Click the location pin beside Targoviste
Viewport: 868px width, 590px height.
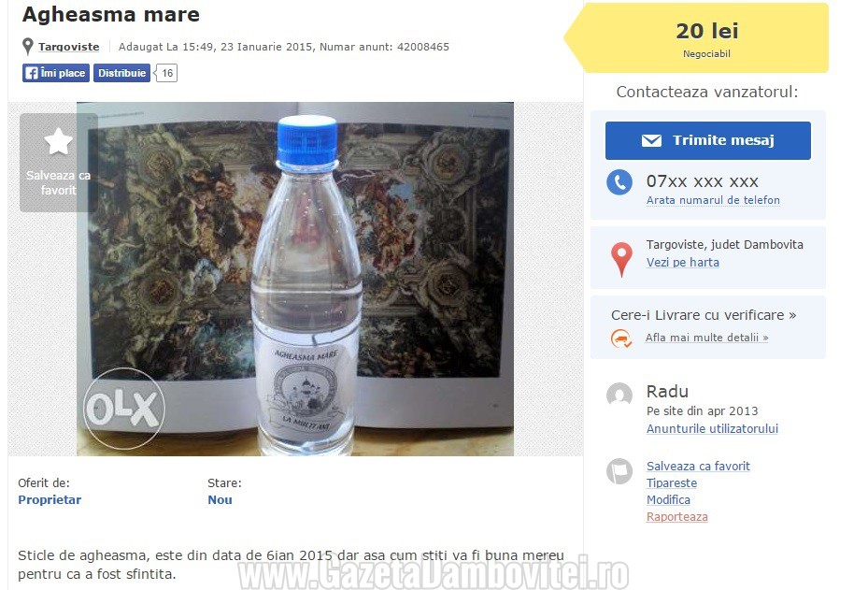click(x=28, y=47)
